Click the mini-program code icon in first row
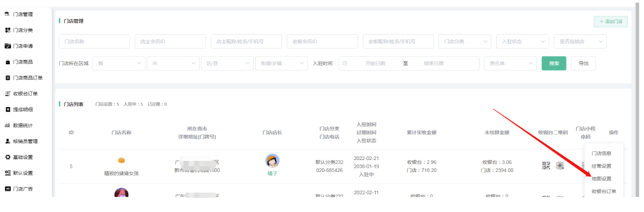The width and height of the screenshot is (644, 212). coord(560,166)
